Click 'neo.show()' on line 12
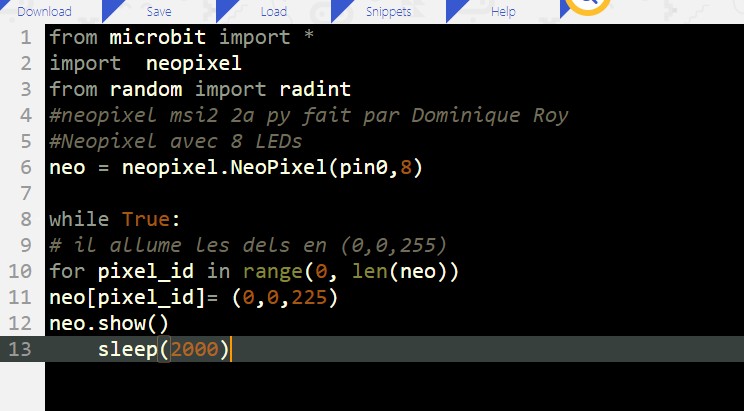Image resolution: width=744 pixels, height=411 pixels. [109, 324]
